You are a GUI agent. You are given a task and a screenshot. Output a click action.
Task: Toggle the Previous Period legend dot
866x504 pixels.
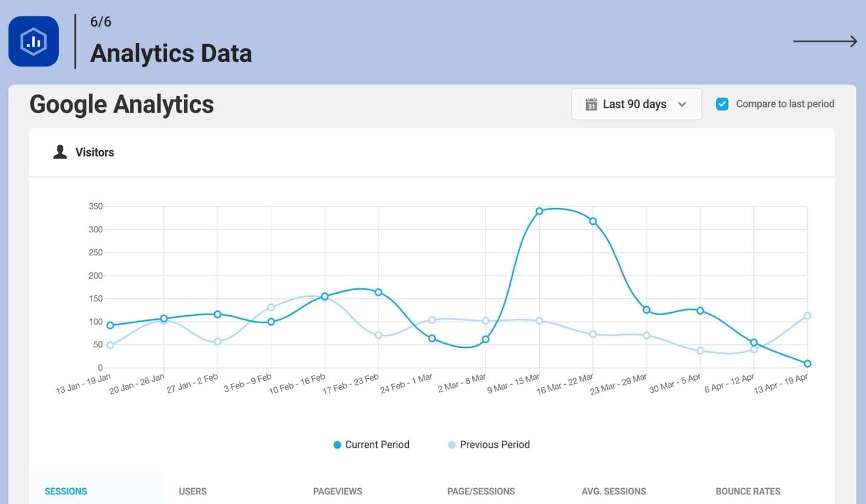[x=452, y=445]
